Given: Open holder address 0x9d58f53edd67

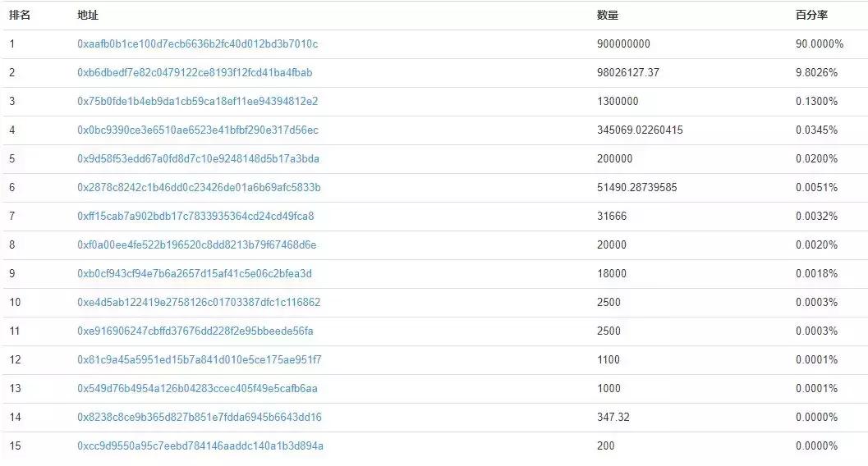Looking at the screenshot, I should (x=198, y=159).
